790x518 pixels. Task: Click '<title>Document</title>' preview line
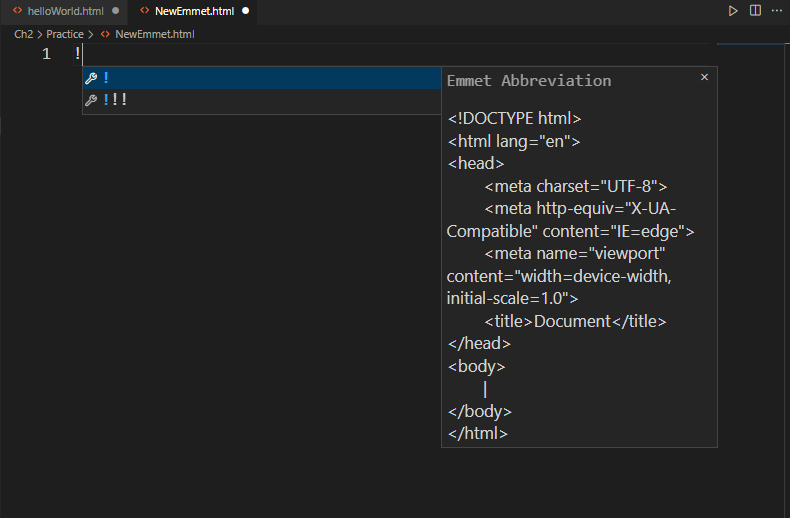point(575,321)
